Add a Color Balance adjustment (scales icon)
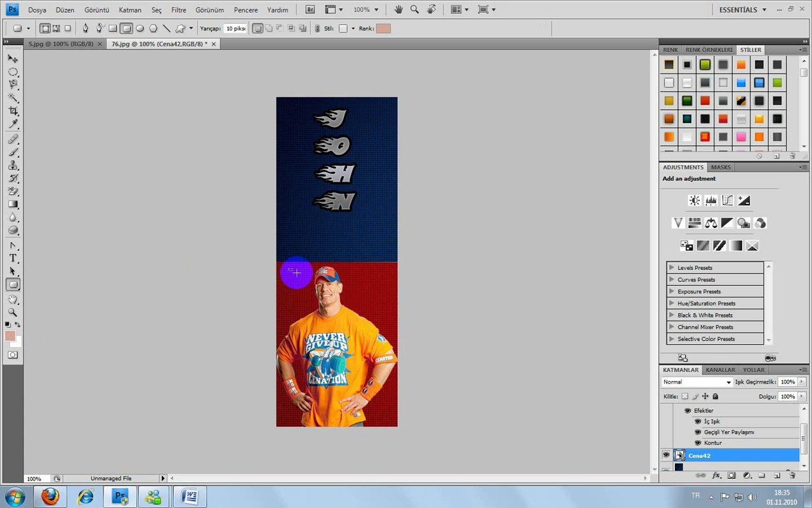Image resolution: width=812 pixels, height=508 pixels. tap(711, 223)
